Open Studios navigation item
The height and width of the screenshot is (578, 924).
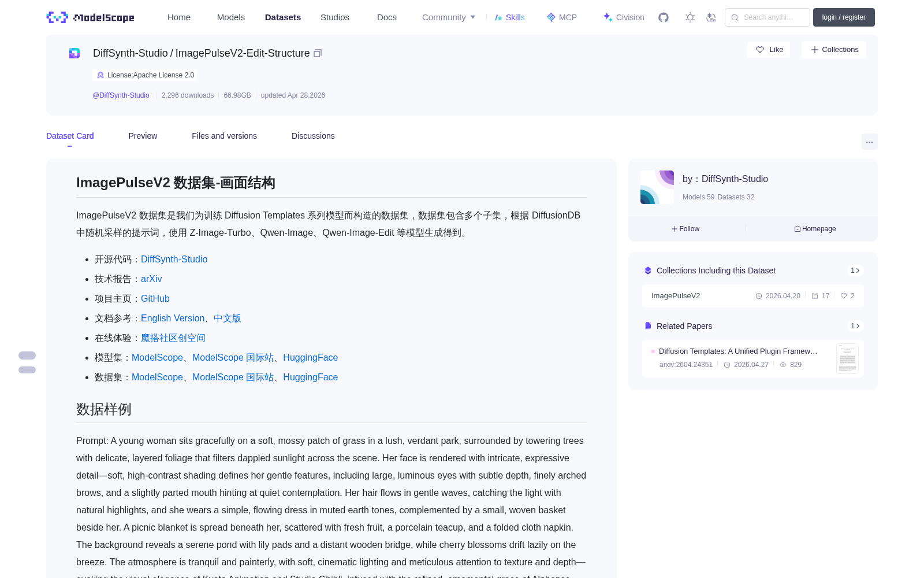335,17
